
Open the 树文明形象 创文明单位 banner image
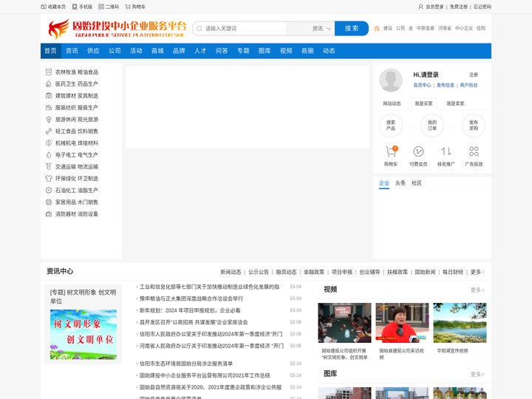(x=83, y=335)
